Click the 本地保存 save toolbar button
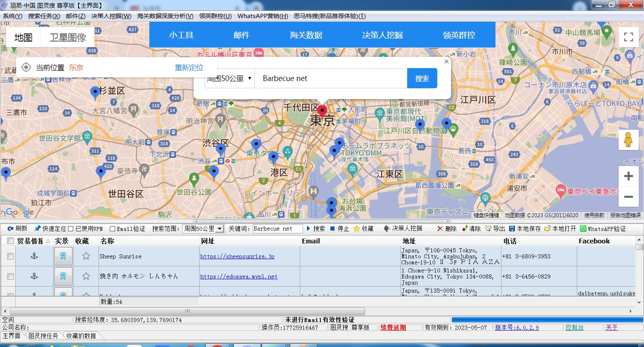The width and height of the screenshot is (644, 347). pyautogui.click(x=525, y=229)
